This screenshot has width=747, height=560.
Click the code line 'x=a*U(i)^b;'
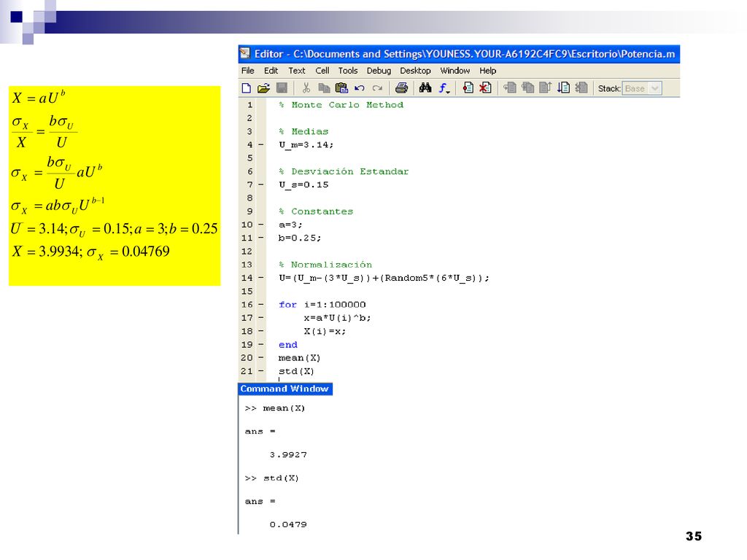click(337, 318)
